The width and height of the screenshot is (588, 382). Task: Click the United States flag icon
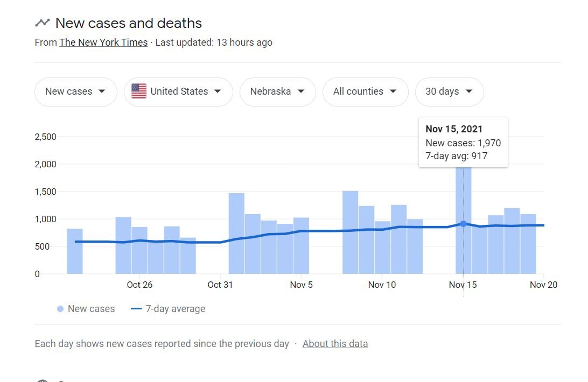(x=139, y=91)
